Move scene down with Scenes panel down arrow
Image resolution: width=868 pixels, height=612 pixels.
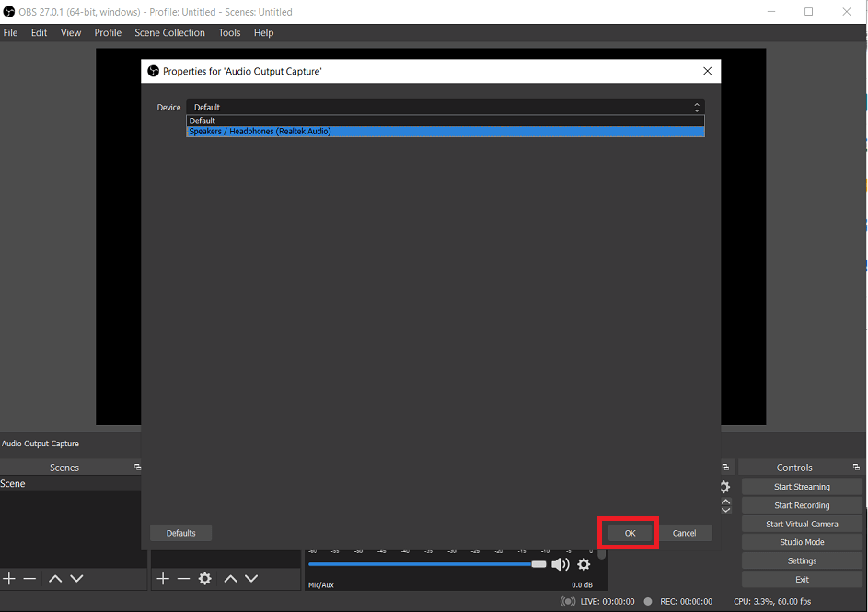(x=76, y=579)
